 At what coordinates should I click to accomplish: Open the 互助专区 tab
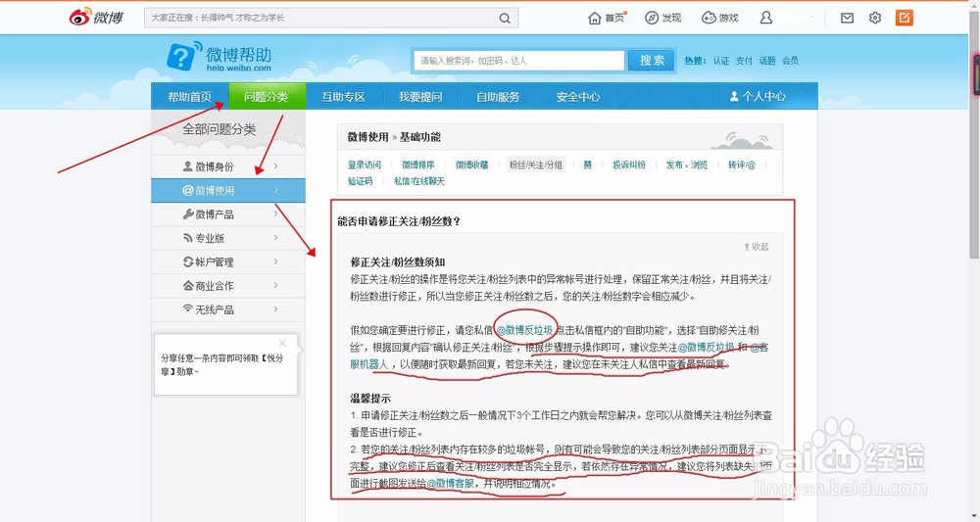344,97
